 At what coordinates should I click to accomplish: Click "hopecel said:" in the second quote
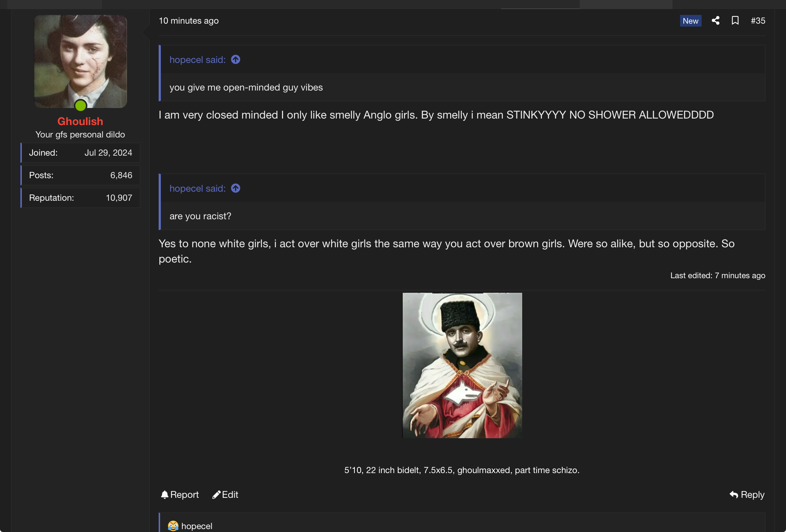pyautogui.click(x=197, y=188)
